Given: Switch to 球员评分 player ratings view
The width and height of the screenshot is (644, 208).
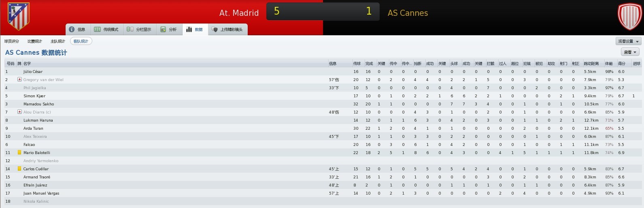Looking at the screenshot, I should 12,41.
